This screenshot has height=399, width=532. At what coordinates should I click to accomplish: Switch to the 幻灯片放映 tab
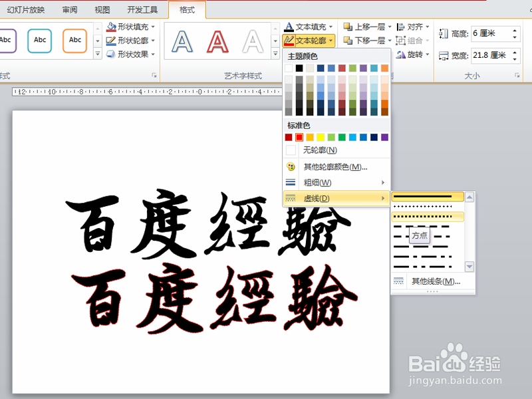pyautogui.click(x=26, y=10)
